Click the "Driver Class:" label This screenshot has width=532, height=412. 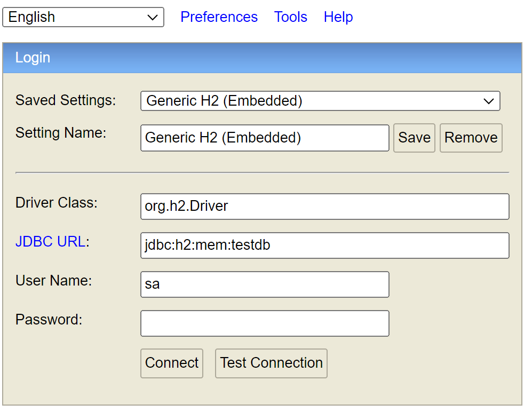point(57,203)
